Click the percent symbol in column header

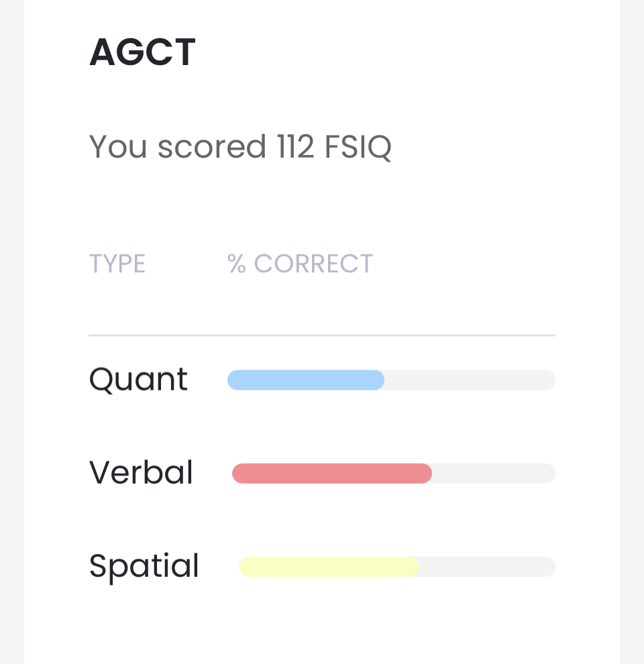point(237,264)
